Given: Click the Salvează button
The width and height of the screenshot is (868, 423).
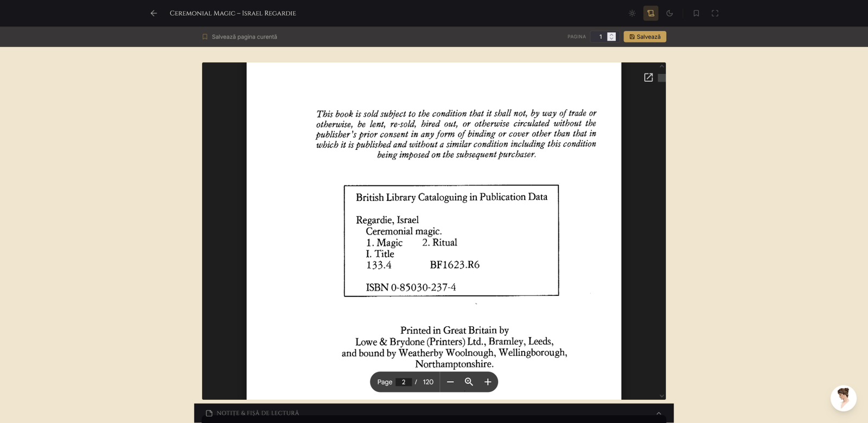Looking at the screenshot, I should click(644, 37).
